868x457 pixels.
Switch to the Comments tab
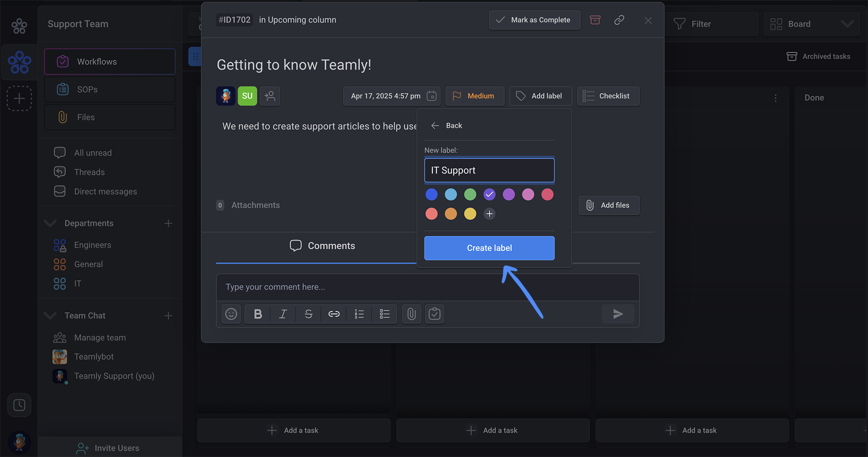pyautogui.click(x=322, y=246)
